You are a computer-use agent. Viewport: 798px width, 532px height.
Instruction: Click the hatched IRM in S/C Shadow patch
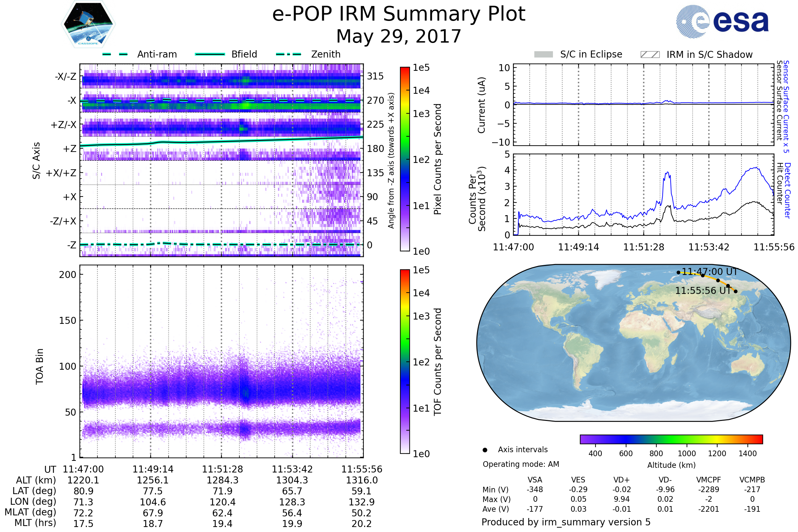click(650, 55)
